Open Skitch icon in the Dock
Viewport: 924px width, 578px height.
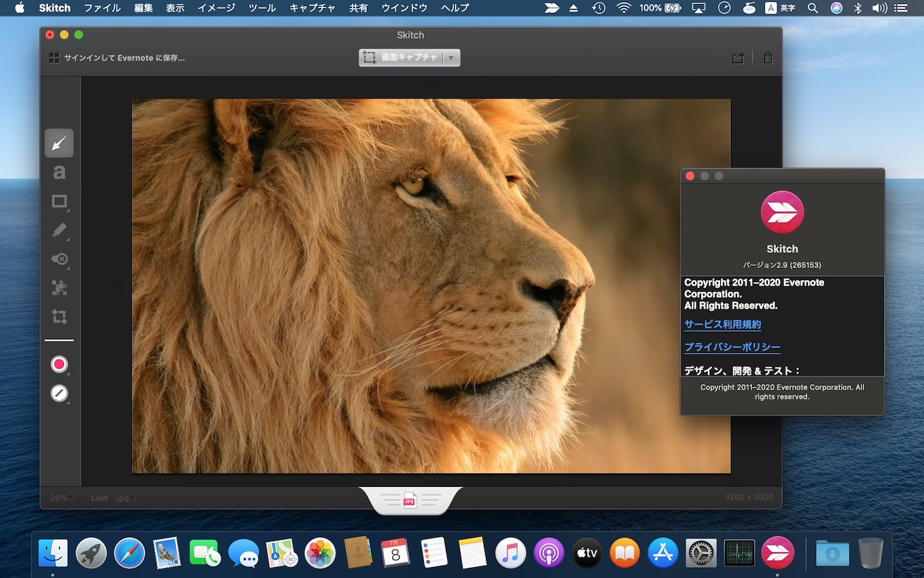point(778,553)
